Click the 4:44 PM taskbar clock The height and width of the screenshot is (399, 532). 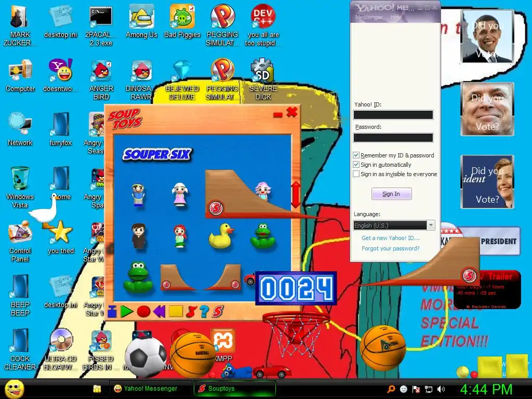(486, 389)
